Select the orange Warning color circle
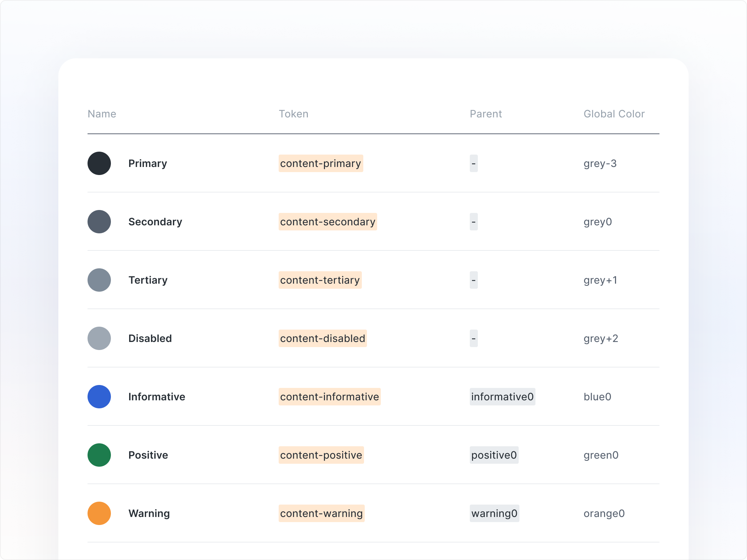This screenshot has height=560, width=747. click(x=99, y=513)
